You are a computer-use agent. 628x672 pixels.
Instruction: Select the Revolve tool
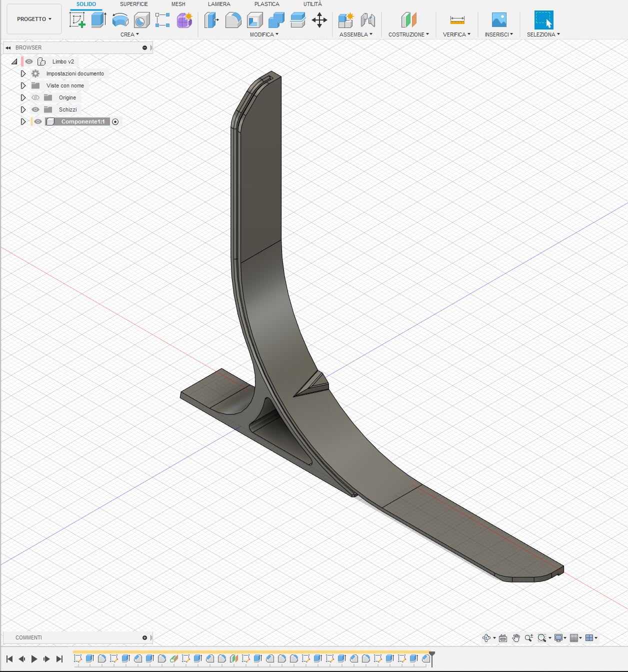[120, 20]
